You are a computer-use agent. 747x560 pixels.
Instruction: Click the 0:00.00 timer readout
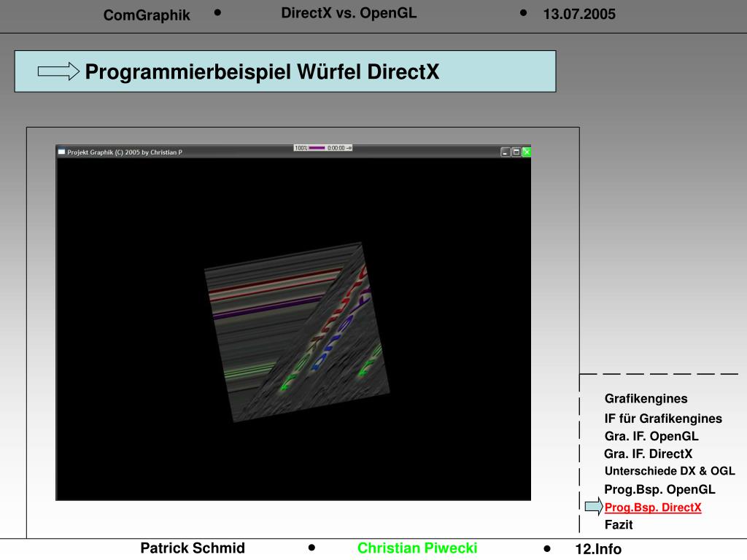(x=336, y=148)
